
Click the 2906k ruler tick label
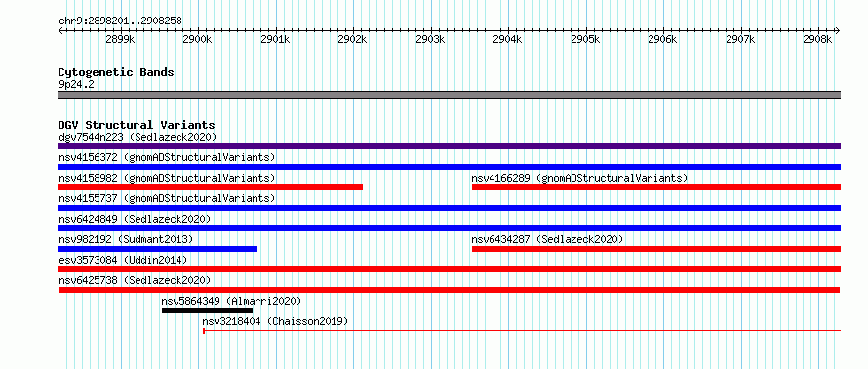click(x=662, y=40)
